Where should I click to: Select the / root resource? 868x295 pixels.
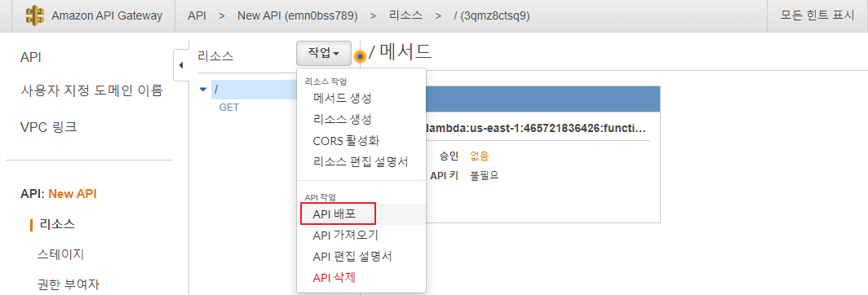click(254, 89)
